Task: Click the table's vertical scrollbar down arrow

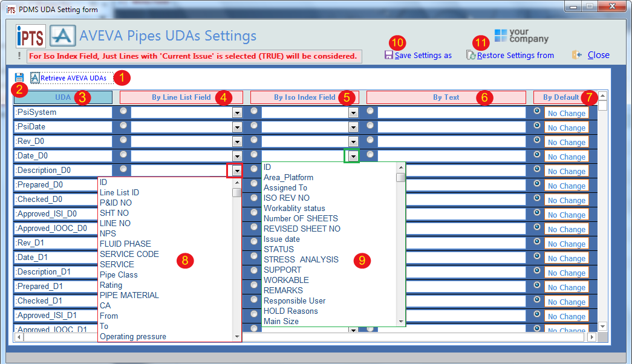Action: click(602, 327)
